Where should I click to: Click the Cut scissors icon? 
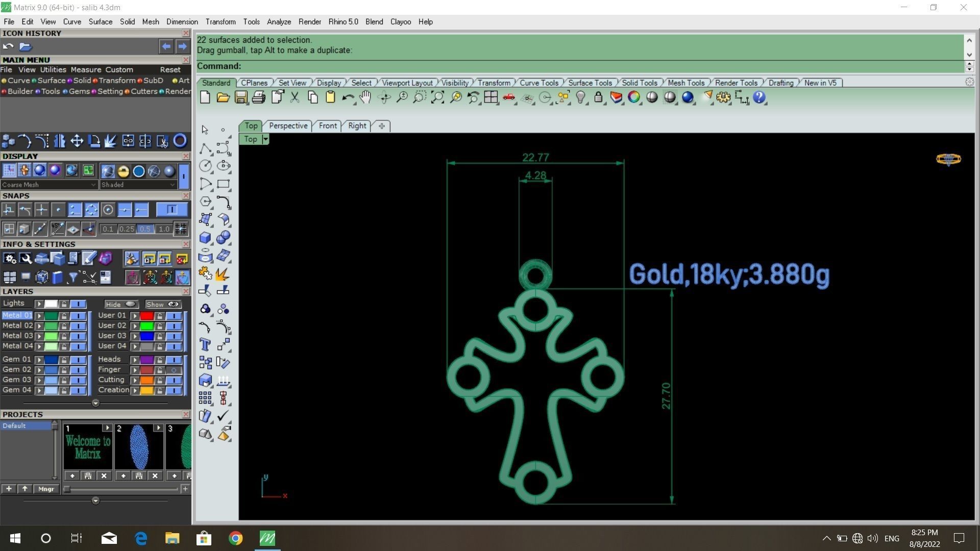[x=295, y=97]
